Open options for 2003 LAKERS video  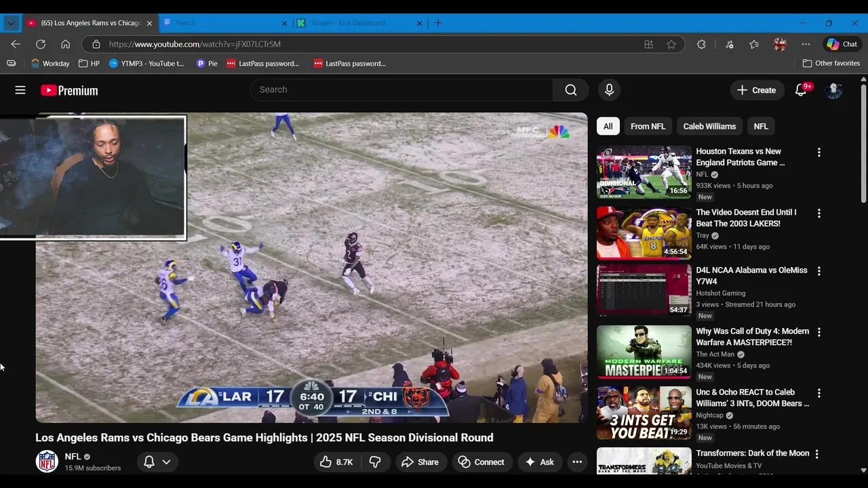coord(818,213)
